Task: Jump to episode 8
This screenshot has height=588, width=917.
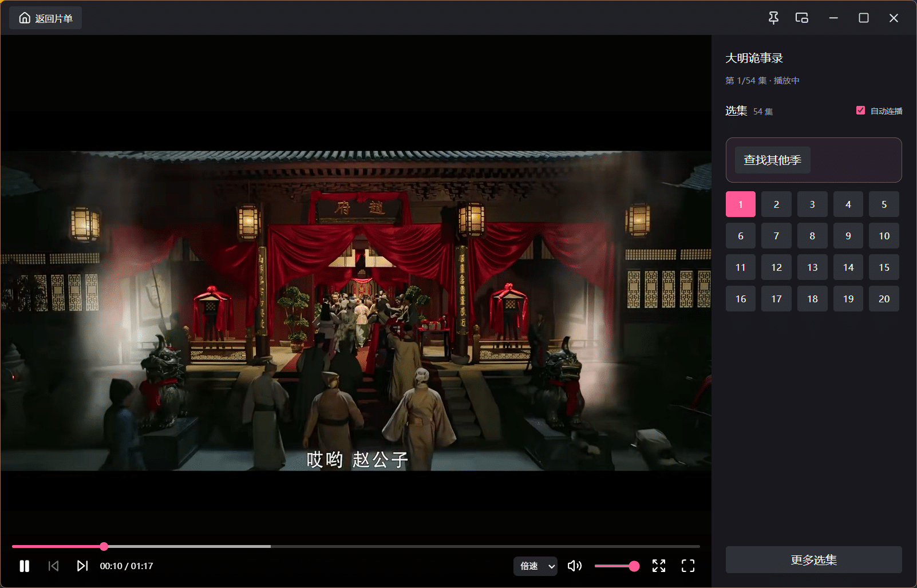Action: click(812, 236)
